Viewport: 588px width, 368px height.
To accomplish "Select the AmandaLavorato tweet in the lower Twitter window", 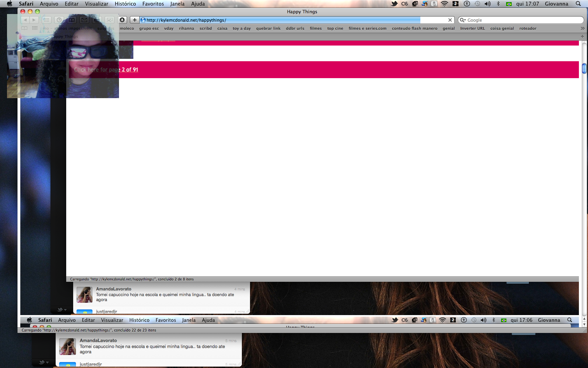I will coord(149,346).
